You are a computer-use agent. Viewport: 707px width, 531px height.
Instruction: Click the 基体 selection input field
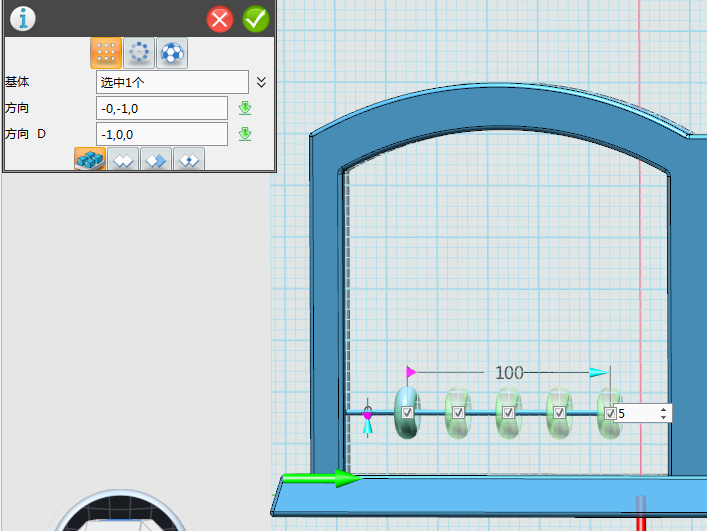coord(172,82)
